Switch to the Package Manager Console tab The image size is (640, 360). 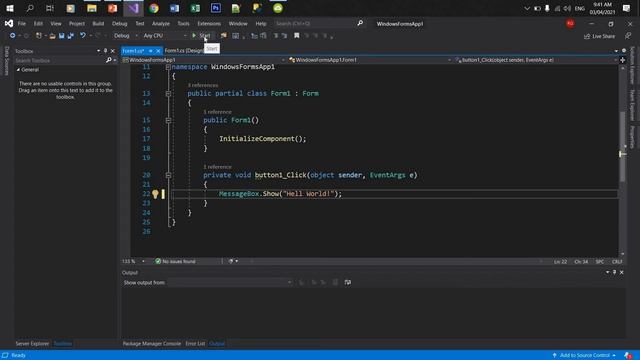151,344
